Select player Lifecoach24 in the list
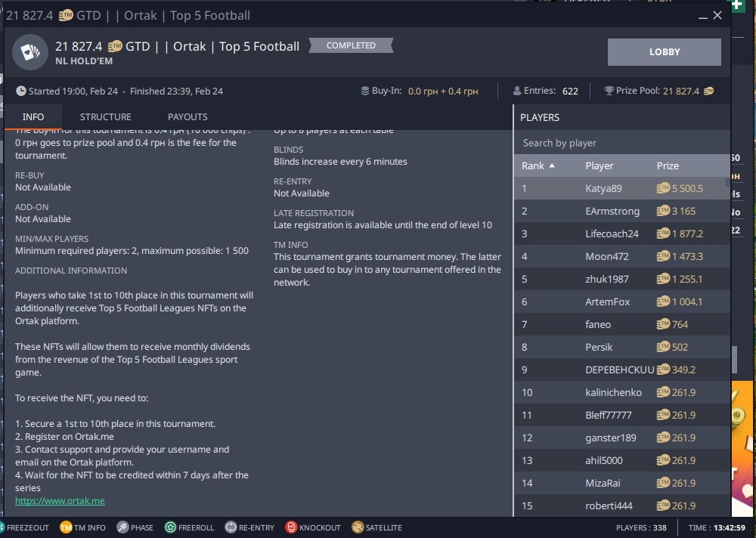This screenshot has width=756, height=538. pyautogui.click(x=622, y=233)
